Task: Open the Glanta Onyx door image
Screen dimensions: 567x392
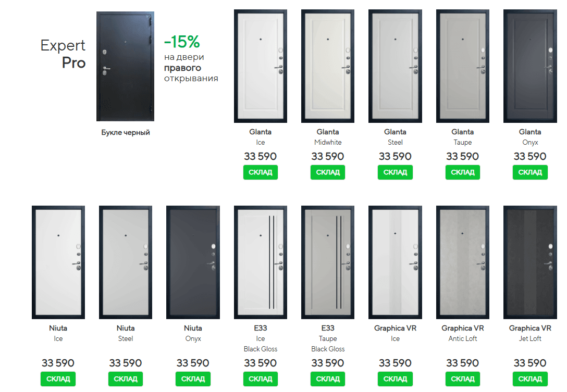Action: [x=530, y=66]
